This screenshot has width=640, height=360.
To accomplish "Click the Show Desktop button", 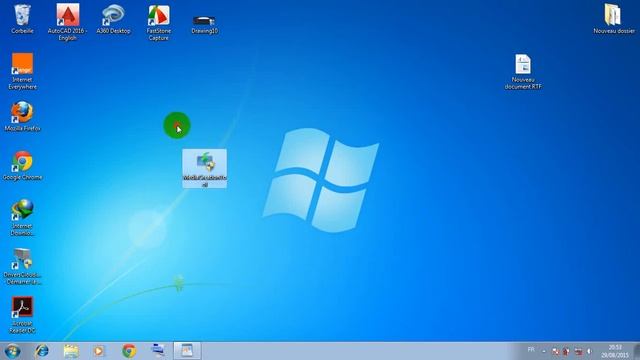I will point(637,351).
